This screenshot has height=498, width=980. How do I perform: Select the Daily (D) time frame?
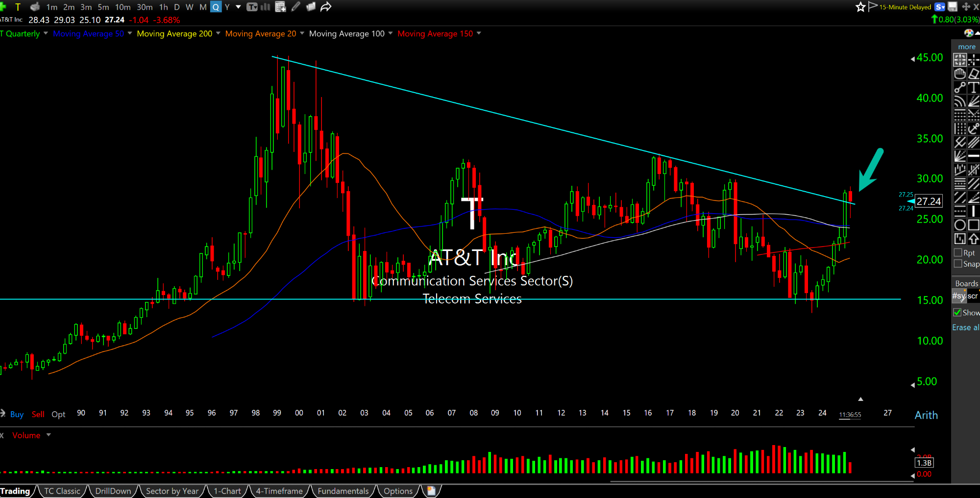click(x=177, y=7)
